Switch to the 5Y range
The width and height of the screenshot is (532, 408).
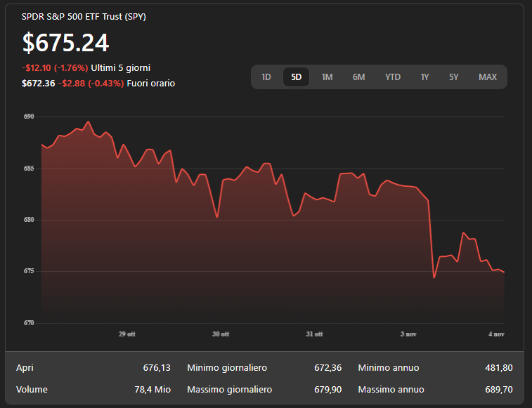click(453, 77)
